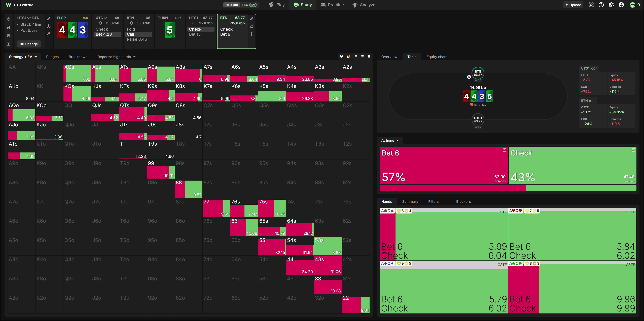The width and height of the screenshot is (644, 321).
Task: Click the copy icon next to Filters
Action: point(443,201)
